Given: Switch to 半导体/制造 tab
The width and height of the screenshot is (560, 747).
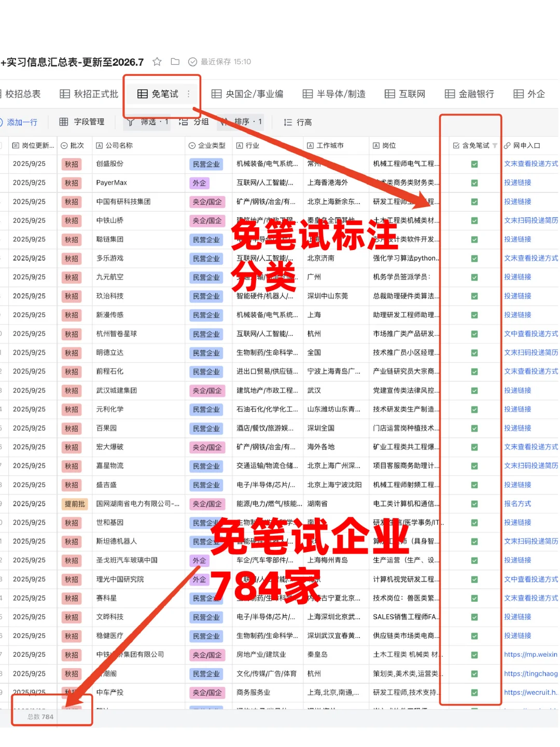Looking at the screenshot, I should 334,94.
